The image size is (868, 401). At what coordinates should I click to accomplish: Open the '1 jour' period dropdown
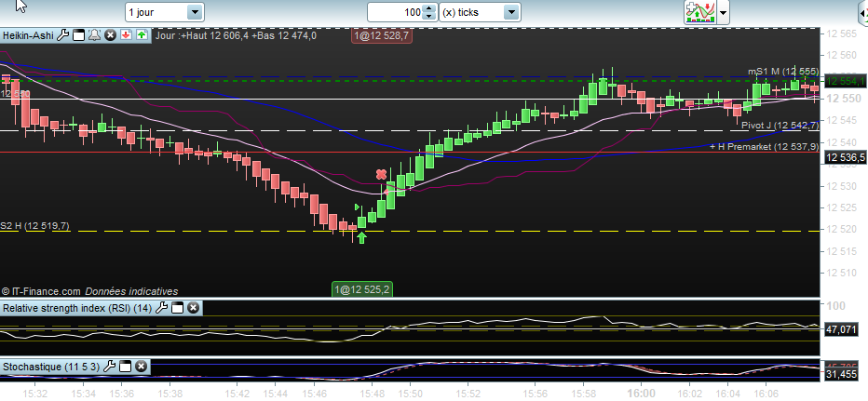tap(165, 11)
